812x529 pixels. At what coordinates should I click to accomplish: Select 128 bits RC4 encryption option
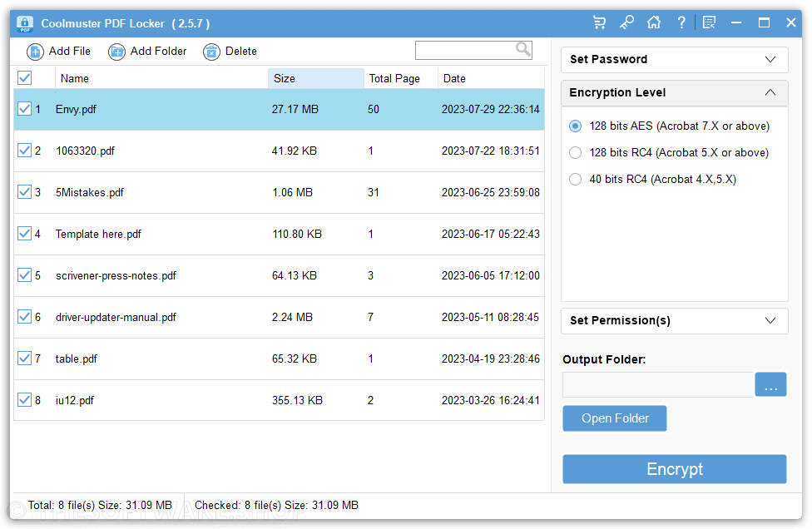click(576, 153)
